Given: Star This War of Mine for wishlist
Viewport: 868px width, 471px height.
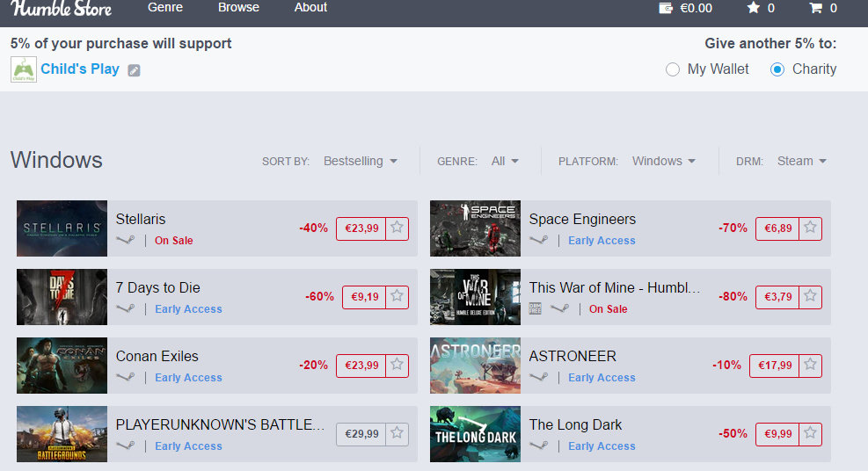Looking at the screenshot, I should 811,296.
